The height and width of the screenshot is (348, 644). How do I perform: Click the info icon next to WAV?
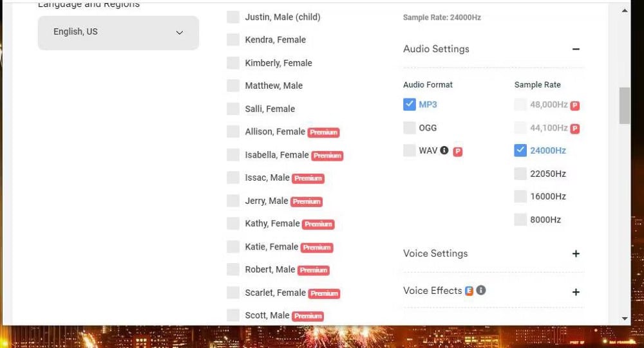[444, 151]
